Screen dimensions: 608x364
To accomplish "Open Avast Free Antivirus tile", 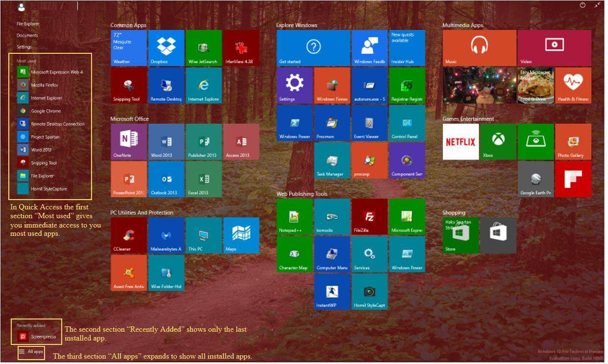I will (129, 273).
